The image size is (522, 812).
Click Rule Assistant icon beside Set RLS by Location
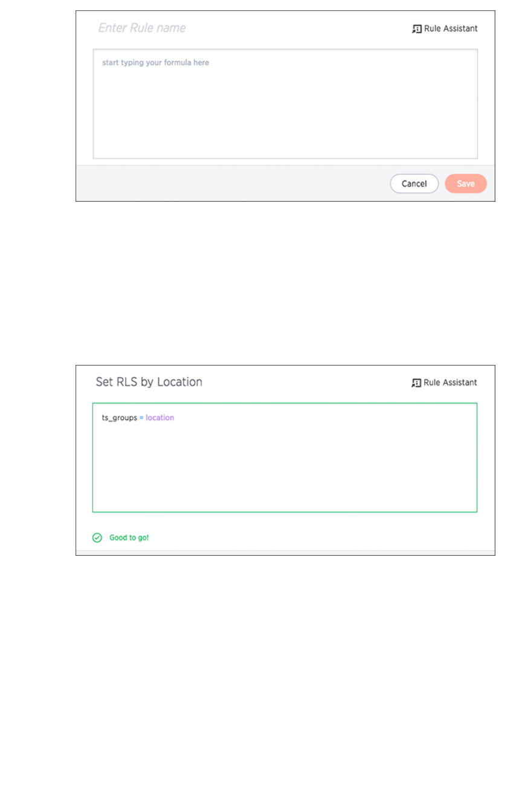[x=416, y=382]
